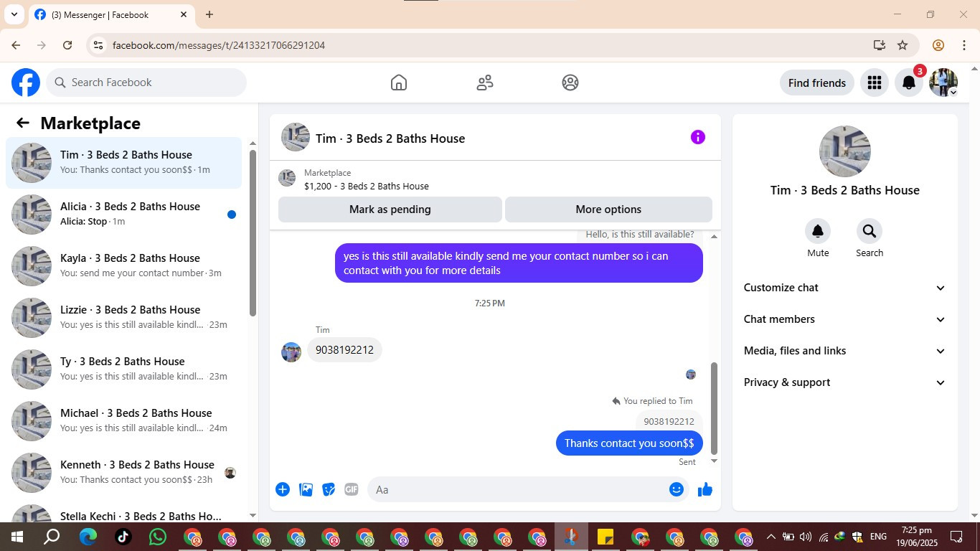
Task: Click the large listing photo in the right panel
Action: point(845,151)
